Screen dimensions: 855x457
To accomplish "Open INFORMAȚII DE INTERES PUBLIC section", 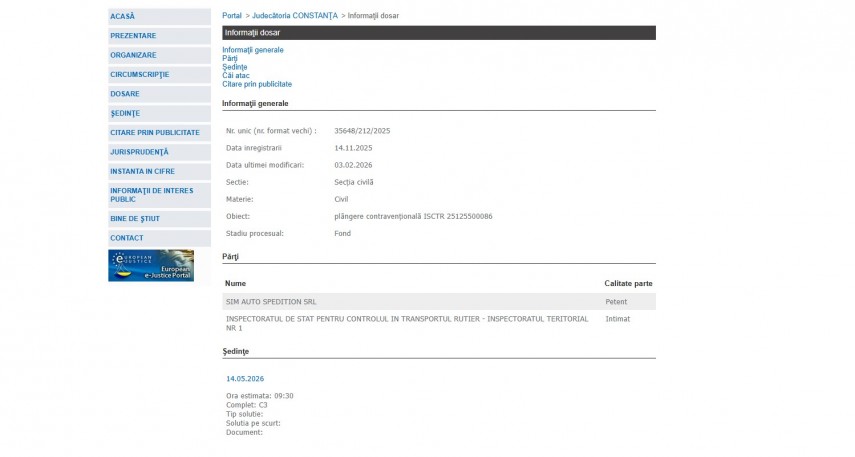I will point(152,194).
